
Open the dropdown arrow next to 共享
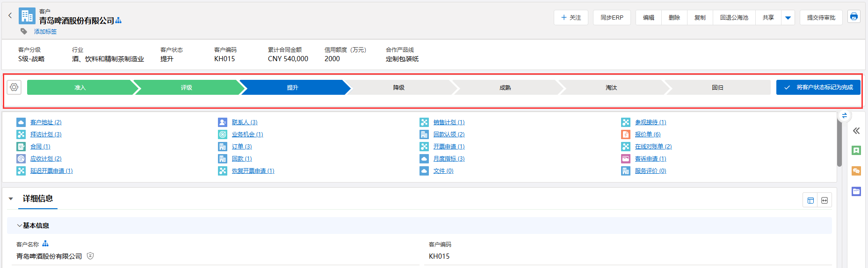coord(788,18)
